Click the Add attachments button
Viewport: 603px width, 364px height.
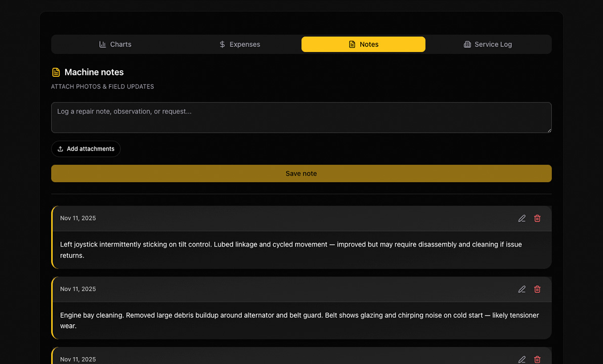click(86, 149)
